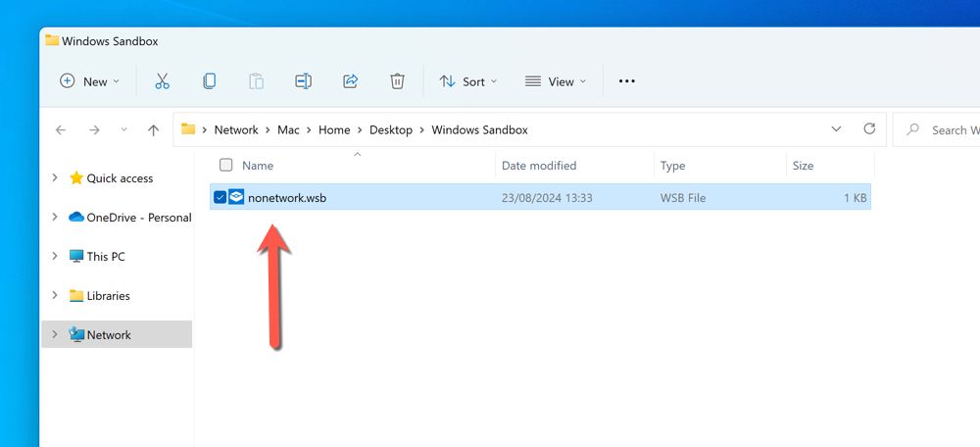Toggle the select-all checkbox in header
The image size is (980, 447).
click(x=226, y=165)
